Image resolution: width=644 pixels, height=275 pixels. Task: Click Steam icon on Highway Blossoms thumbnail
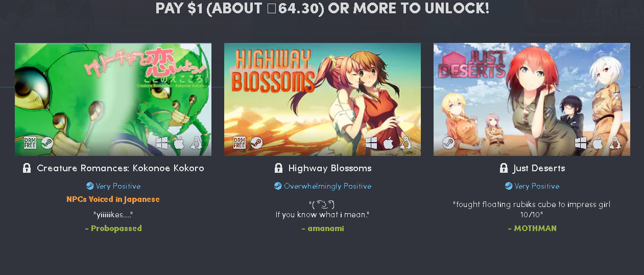pos(256,143)
